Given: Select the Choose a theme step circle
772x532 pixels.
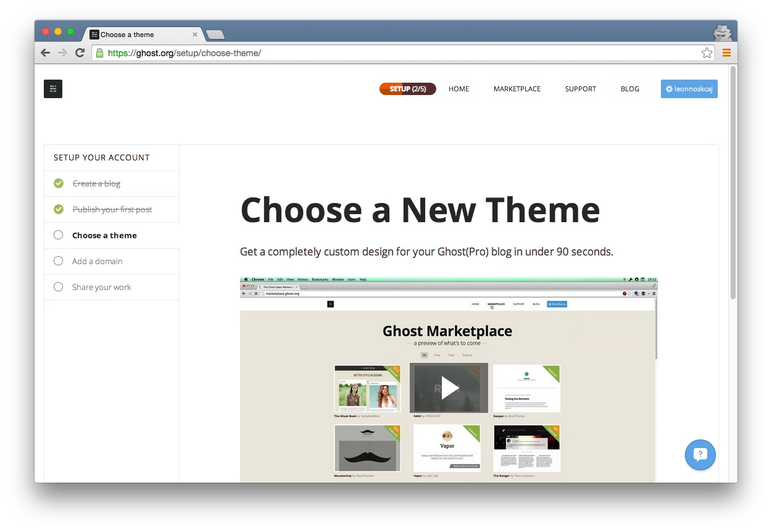Looking at the screenshot, I should [x=59, y=235].
